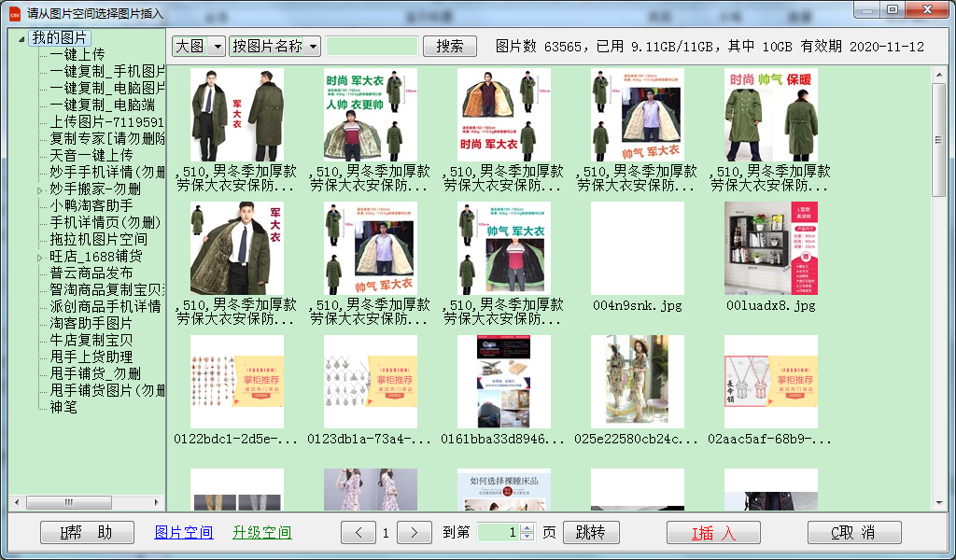Select the 一键上传 folder in the tree

click(x=77, y=55)
